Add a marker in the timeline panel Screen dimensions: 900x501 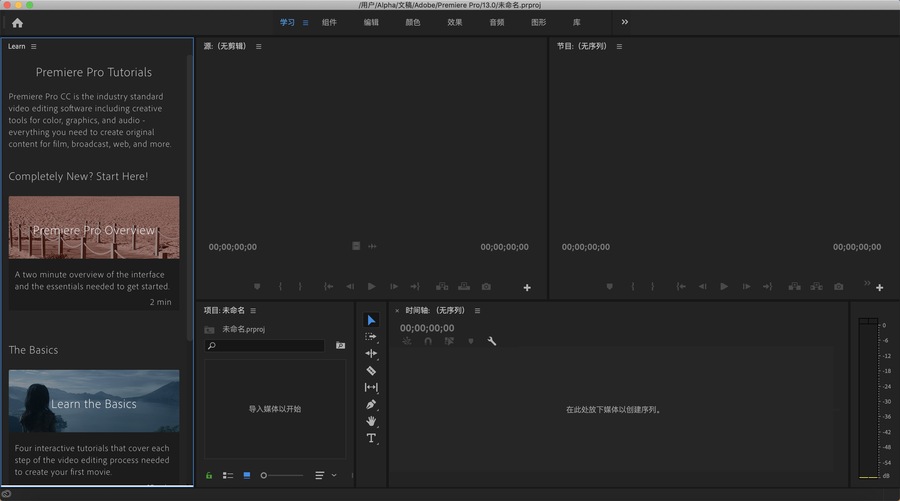click(x=471, y=341)
